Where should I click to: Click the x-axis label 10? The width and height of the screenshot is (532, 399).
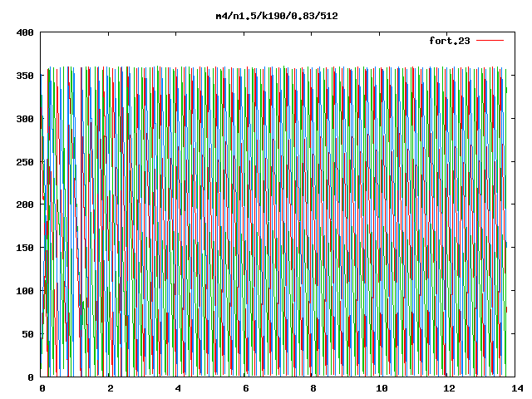pyautogui.click(x=382, y=388)
